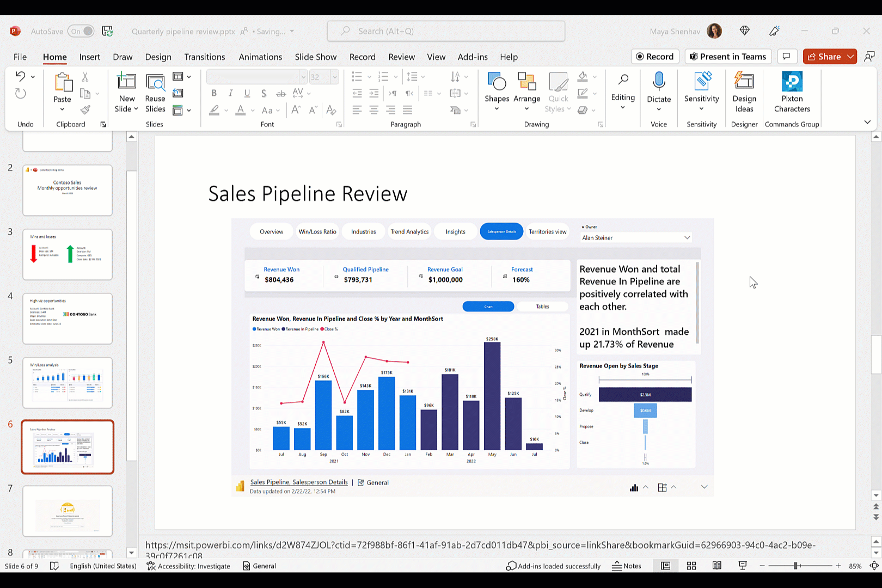
Task: Enable bold text formatting
Action: [213, 93]
